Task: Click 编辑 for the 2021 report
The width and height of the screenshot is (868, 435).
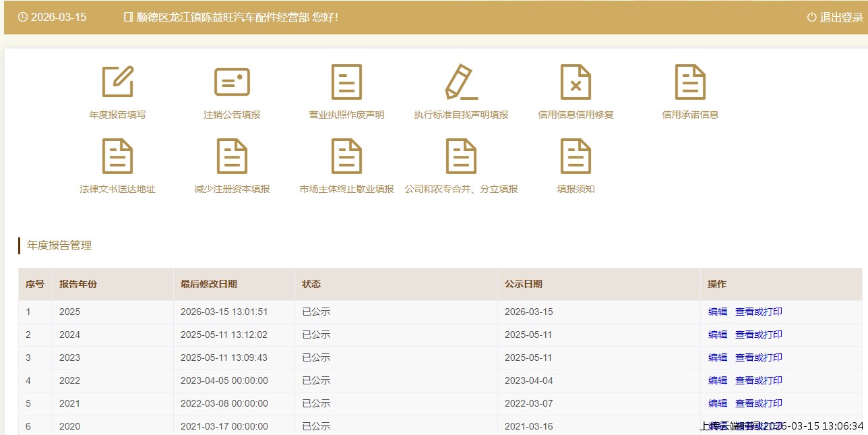Action: tap(718, 403)
